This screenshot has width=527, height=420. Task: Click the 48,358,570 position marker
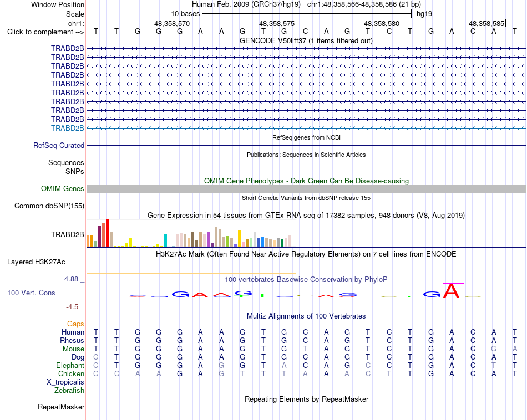pyautogui.click(x=172, y=23)
